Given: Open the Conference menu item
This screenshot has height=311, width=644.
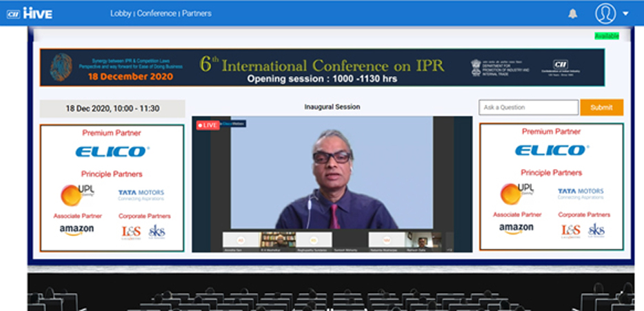Looking at the screenshot, I should (x=157, y=14).
